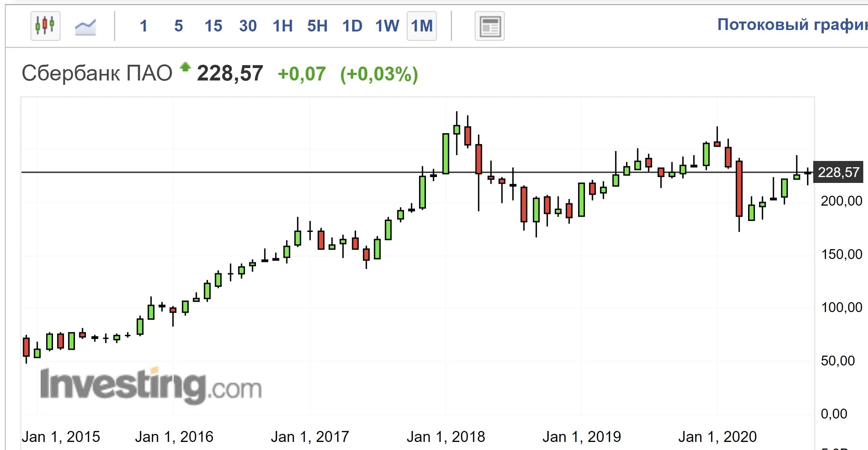Click the 100,00 price axis label

click(841, 308)
